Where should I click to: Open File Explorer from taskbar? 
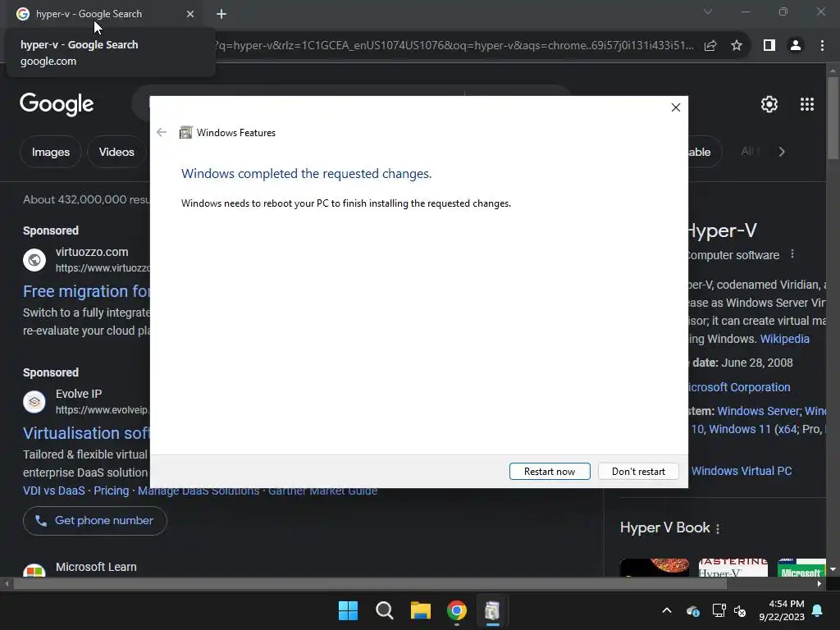tap(421, 610)
